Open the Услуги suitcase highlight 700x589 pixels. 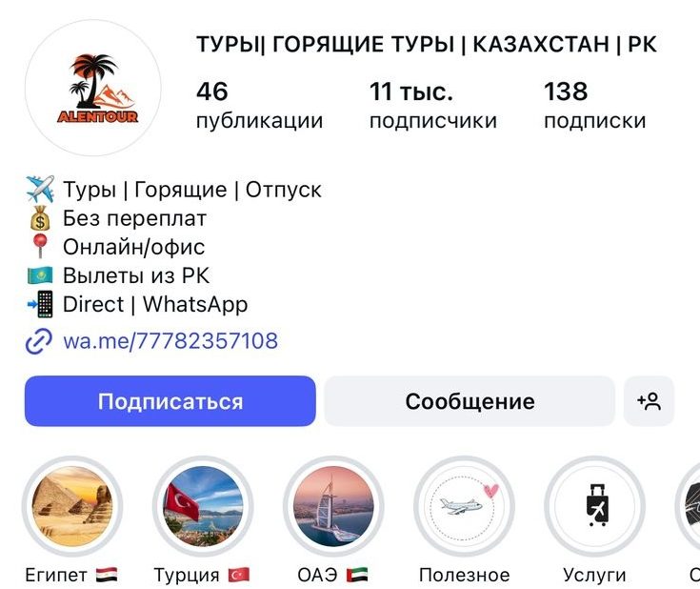[x=594, y=506]
